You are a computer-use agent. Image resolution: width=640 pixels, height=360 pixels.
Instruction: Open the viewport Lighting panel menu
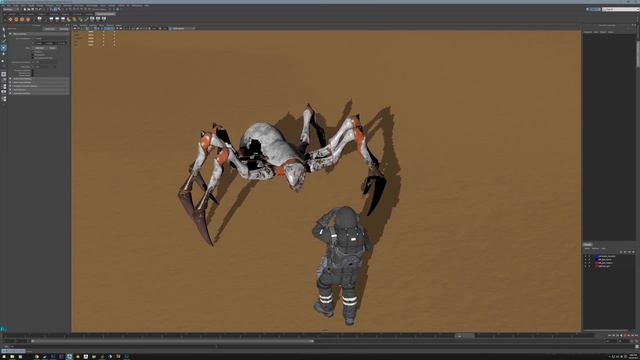pos(92,25)
